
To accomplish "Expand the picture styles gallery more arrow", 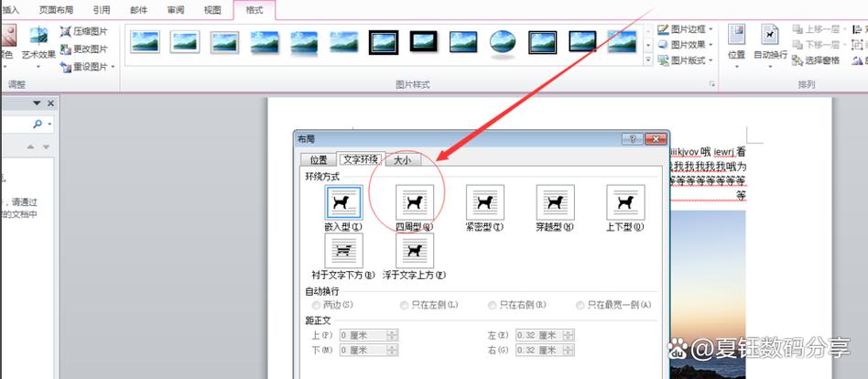I will (x=648, y=60).
